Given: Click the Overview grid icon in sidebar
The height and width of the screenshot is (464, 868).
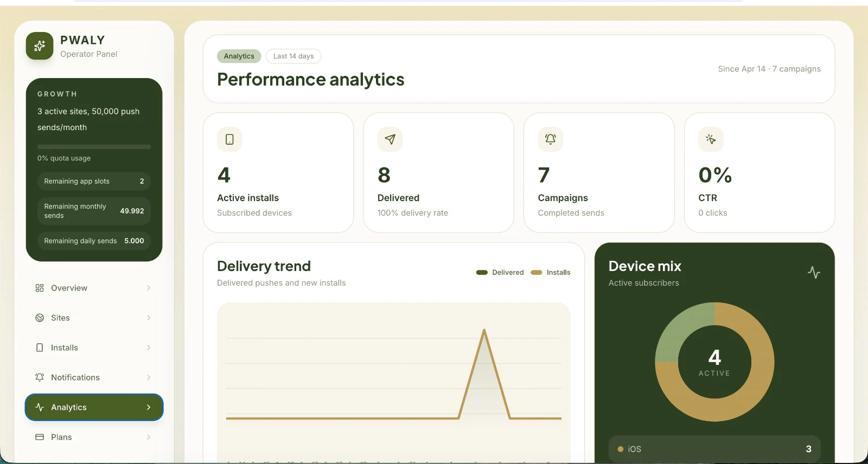Looking at the screenshot, I should tap(40, 288).
